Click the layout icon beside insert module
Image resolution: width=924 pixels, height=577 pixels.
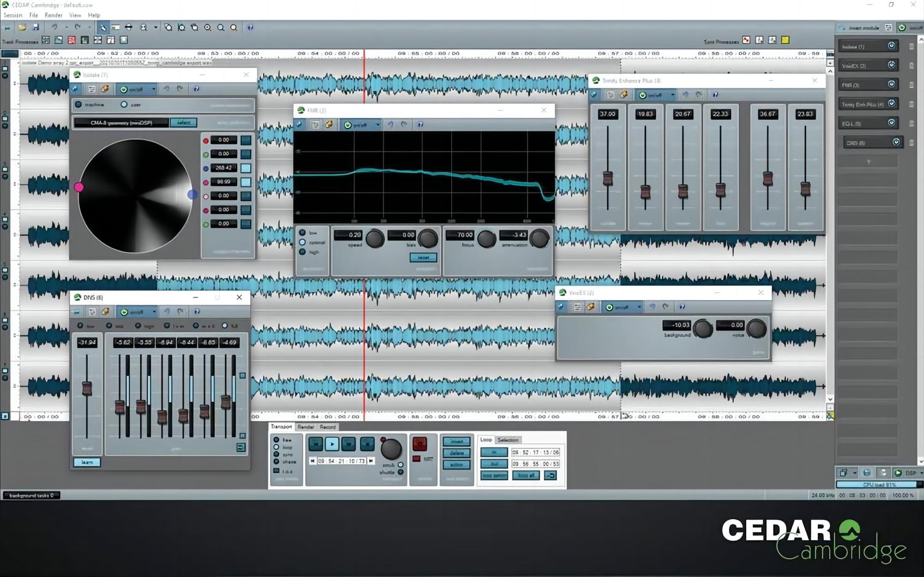pyautogui.click(x=888, y=28)
